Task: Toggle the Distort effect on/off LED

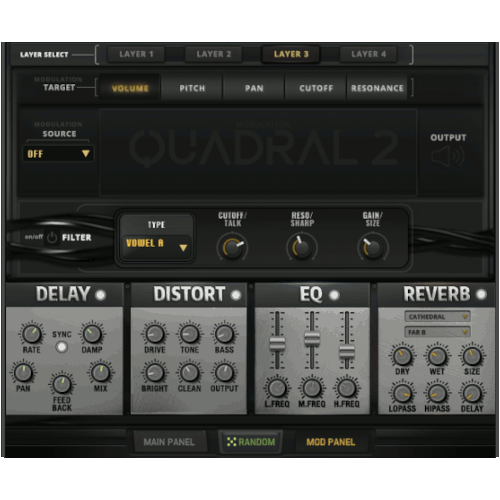Action: click(x=236, y=295)
